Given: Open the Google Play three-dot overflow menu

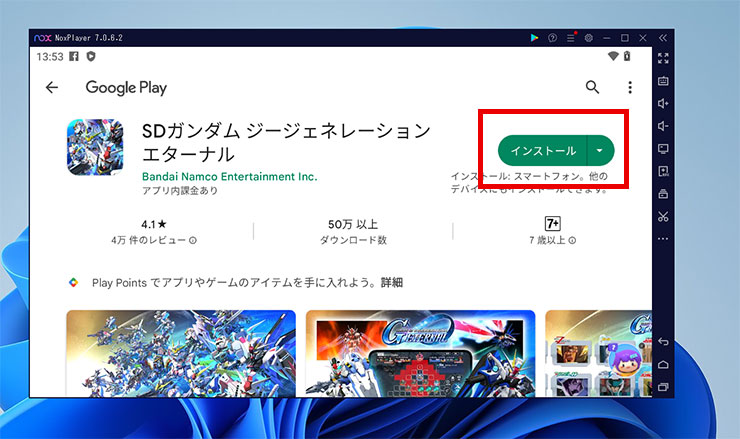Looking at the screenshot, I should (x=630, y=87).
